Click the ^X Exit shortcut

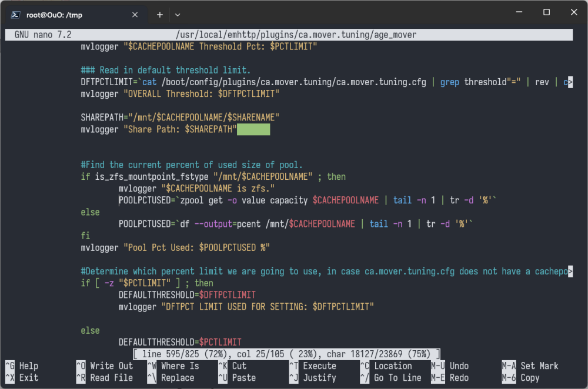tap(22, 378)
